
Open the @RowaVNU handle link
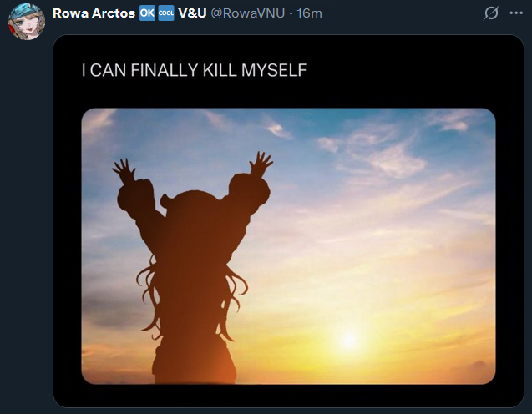click(x=248, y=13)
